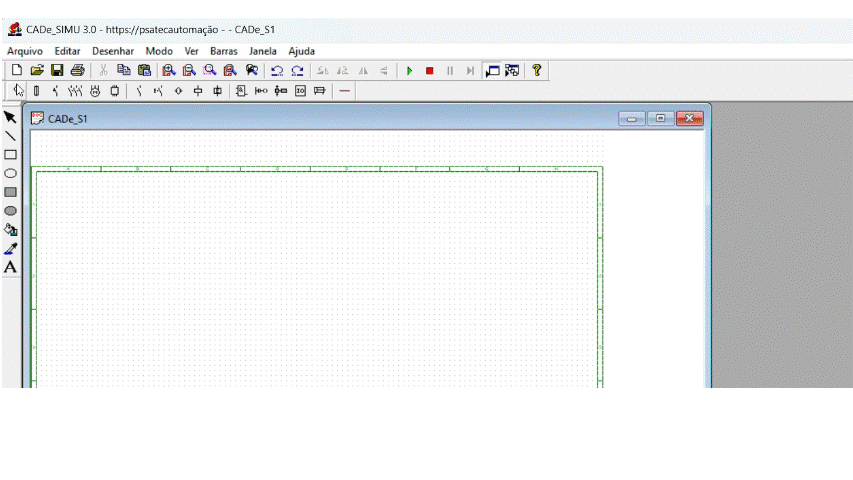This screenshot has height=480, width=853.
Task: Open the single switch component library
Action: [55, 91]
